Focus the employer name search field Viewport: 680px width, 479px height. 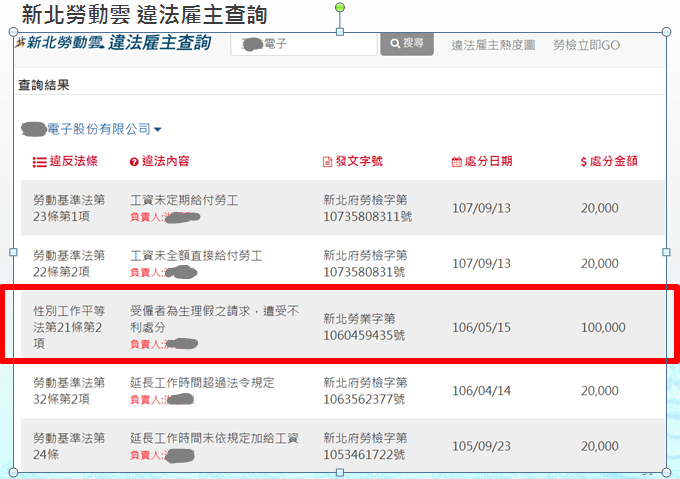(x=304, y=44)
